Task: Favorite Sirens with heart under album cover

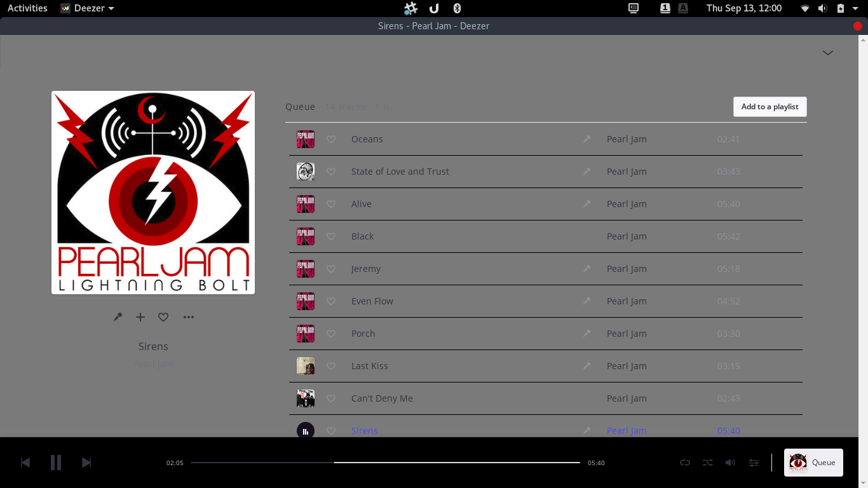Action: (163, 317)
